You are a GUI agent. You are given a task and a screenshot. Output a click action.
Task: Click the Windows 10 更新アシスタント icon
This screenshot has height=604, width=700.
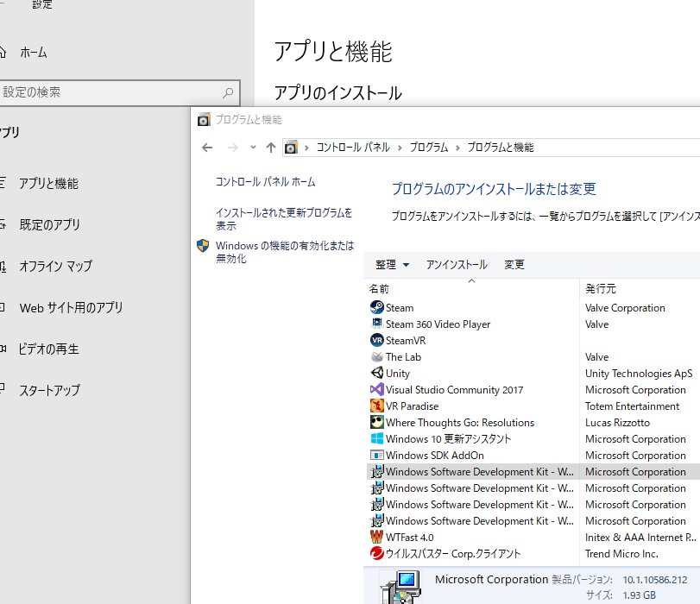tap(377, 438)
